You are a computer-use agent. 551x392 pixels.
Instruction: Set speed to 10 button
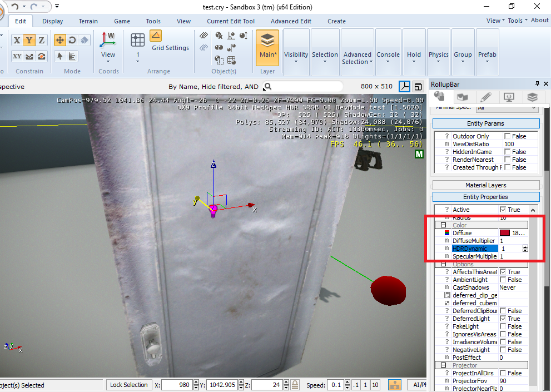[x=375, y=385]
